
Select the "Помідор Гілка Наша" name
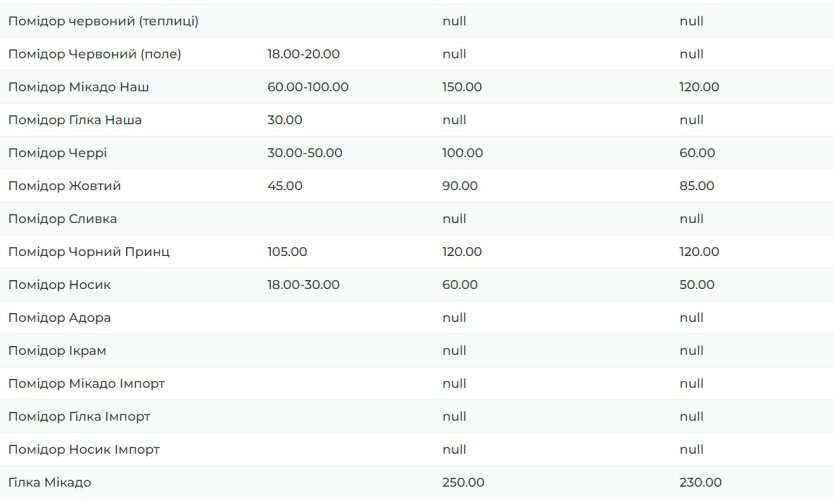click(75, 120)
